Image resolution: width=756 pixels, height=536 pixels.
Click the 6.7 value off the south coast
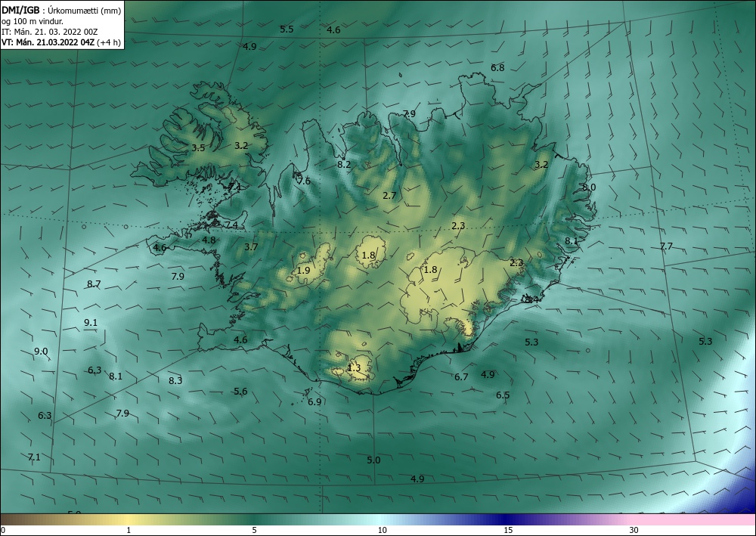(461, 377)
